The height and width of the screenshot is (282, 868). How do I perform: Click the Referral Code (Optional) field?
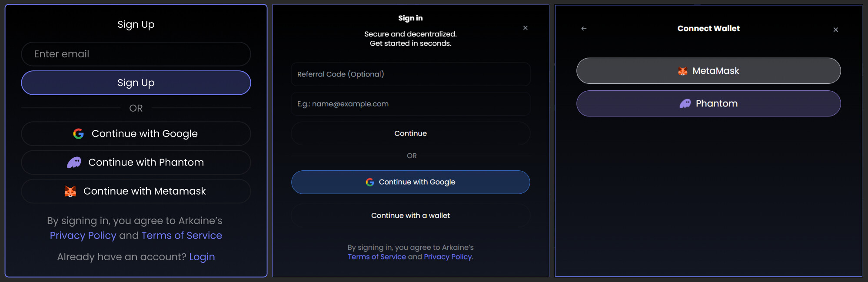pos(410,74)
